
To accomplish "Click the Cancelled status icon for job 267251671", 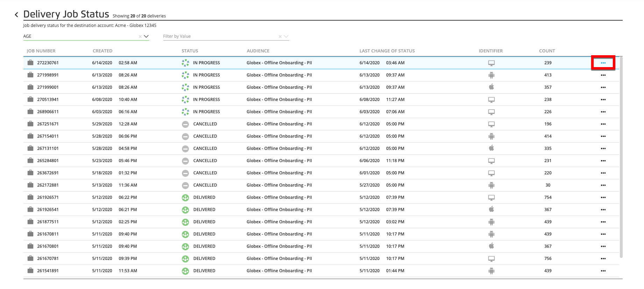I will click(x=185, y=124).
